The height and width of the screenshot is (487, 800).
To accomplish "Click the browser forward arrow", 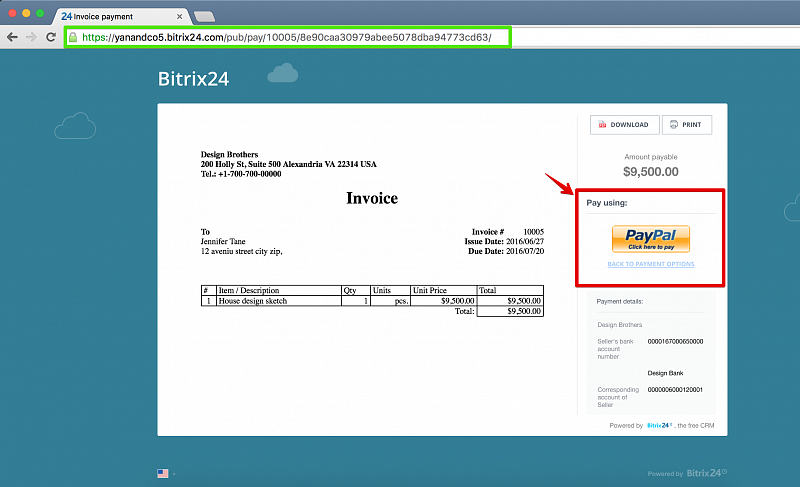I will coord(31,37).
